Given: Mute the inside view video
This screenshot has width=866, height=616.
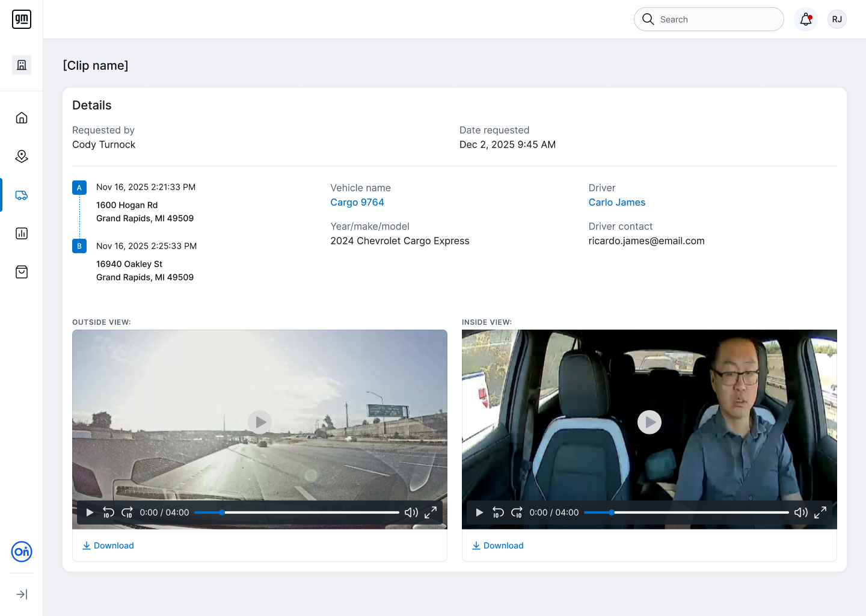Looking at the screenshot, I should point(801,513).
